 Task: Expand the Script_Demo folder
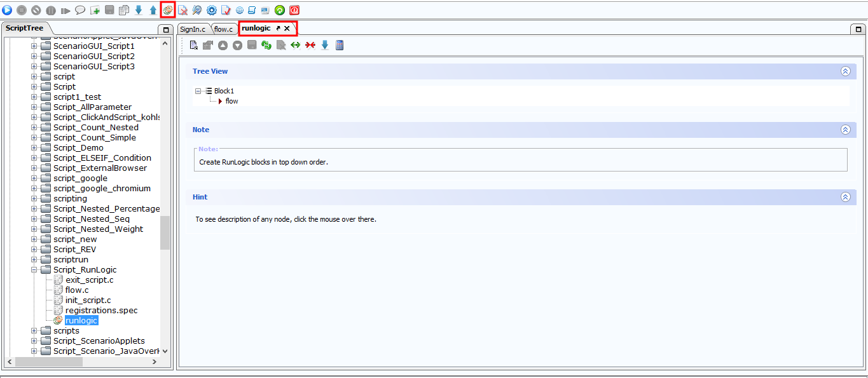pos(34,148)
